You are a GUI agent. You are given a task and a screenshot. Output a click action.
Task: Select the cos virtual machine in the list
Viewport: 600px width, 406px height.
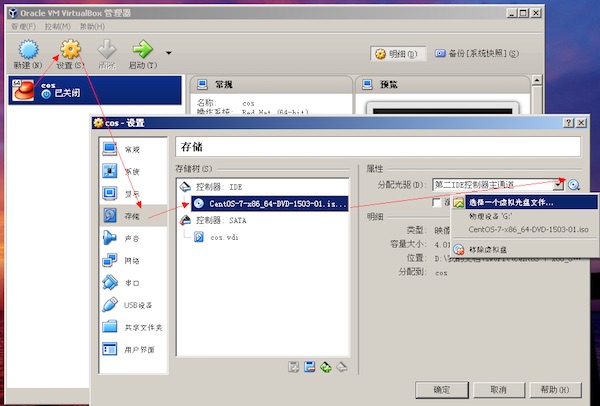pyautogui.click(x=95, y=90)
